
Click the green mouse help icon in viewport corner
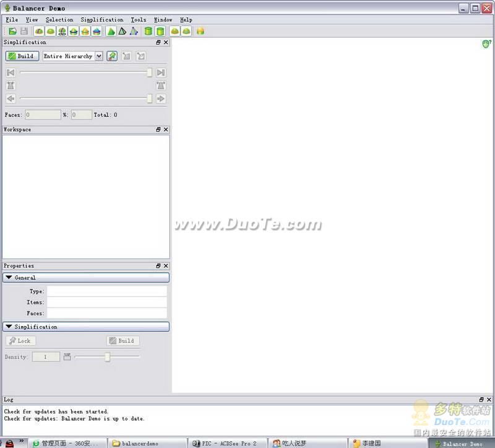[486, 44]
